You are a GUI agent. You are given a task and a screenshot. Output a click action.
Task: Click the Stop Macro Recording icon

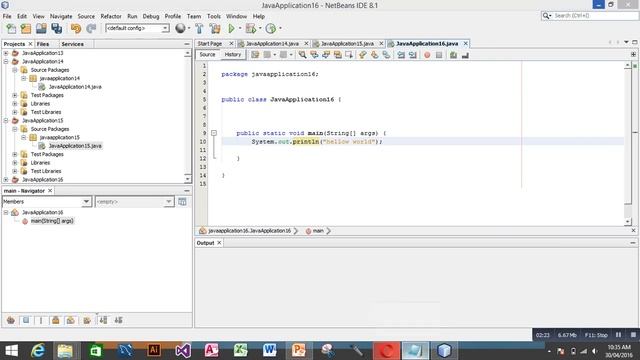coord(439,55)
